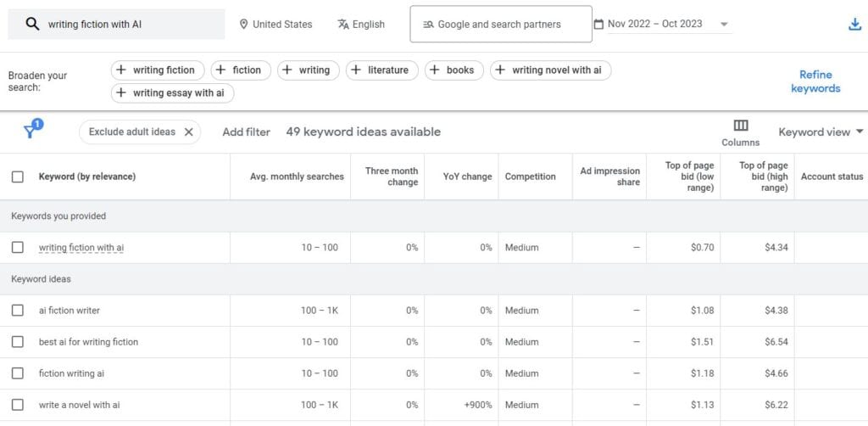Remove the Exclude adult ideas filter
The image size is (868, 426).
[x=189, y=132]
